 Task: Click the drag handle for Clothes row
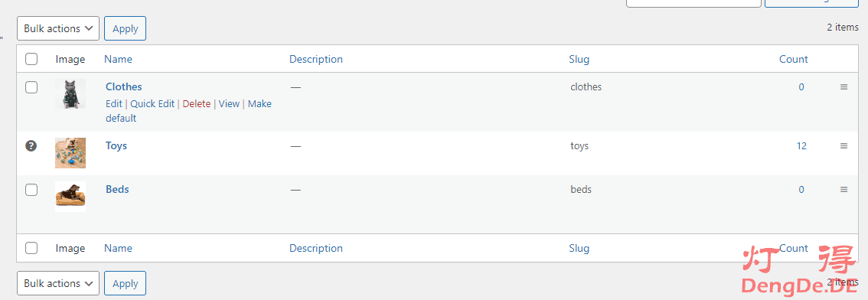click(x=844, y=87)
